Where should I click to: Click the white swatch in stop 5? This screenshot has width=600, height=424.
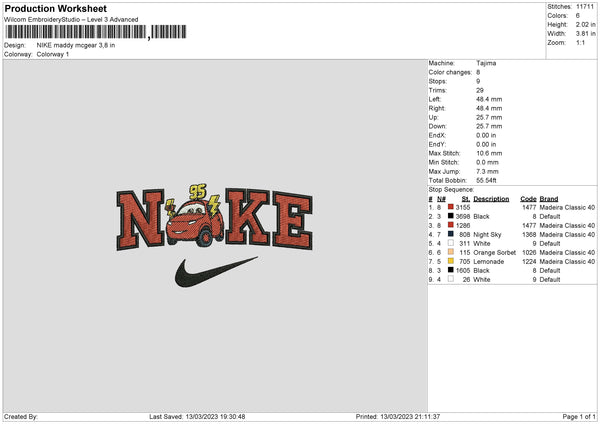[x=451, y=243]
